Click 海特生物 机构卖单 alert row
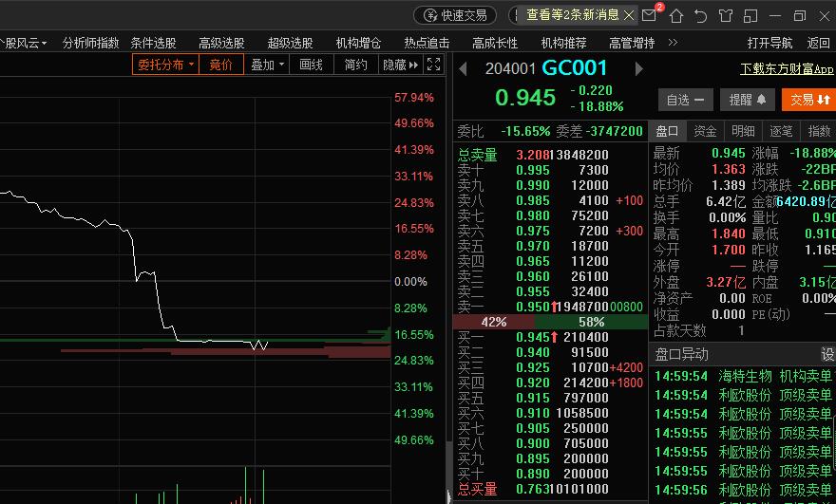 (x=744, y=376)
